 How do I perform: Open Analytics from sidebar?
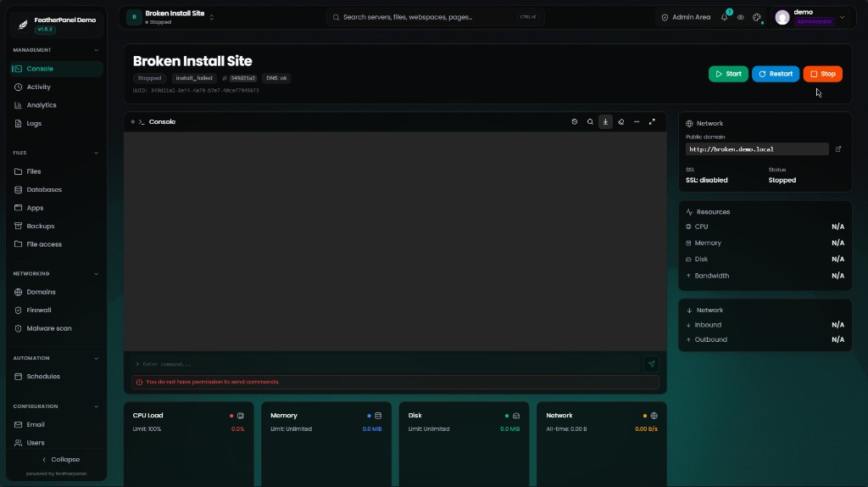[x=57, y=105]
